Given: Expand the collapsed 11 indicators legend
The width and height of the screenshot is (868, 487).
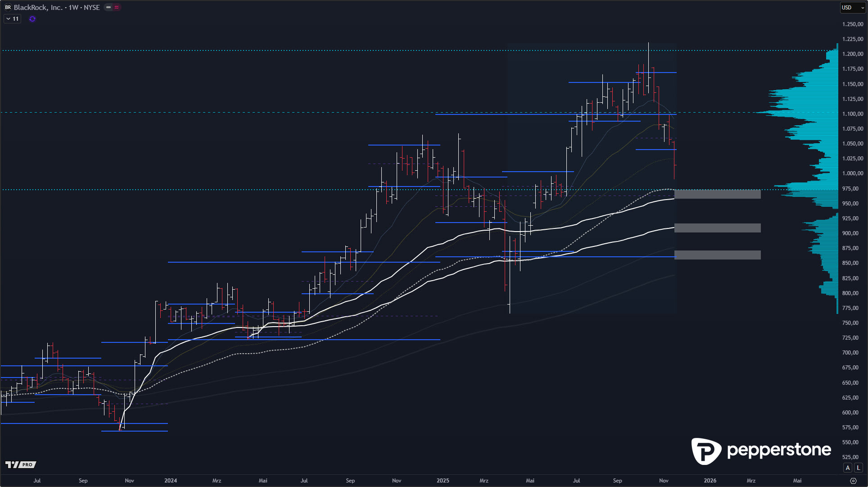Looking at the screenshot, I should pos(12,19).
